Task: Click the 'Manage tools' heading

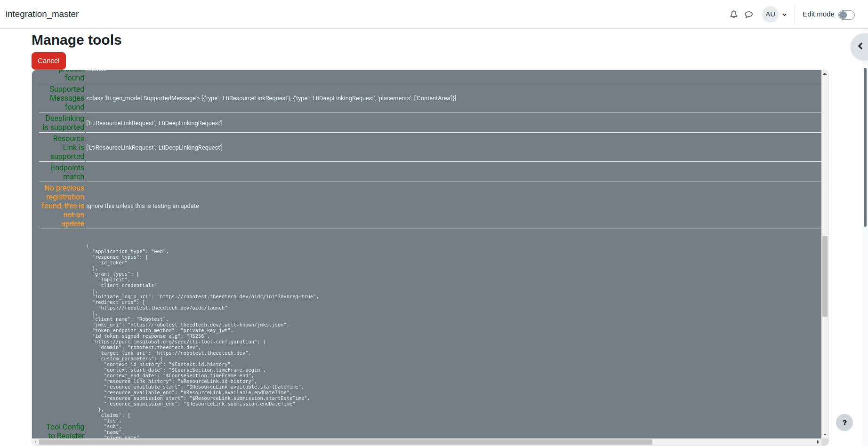Action: coord(77,40)
